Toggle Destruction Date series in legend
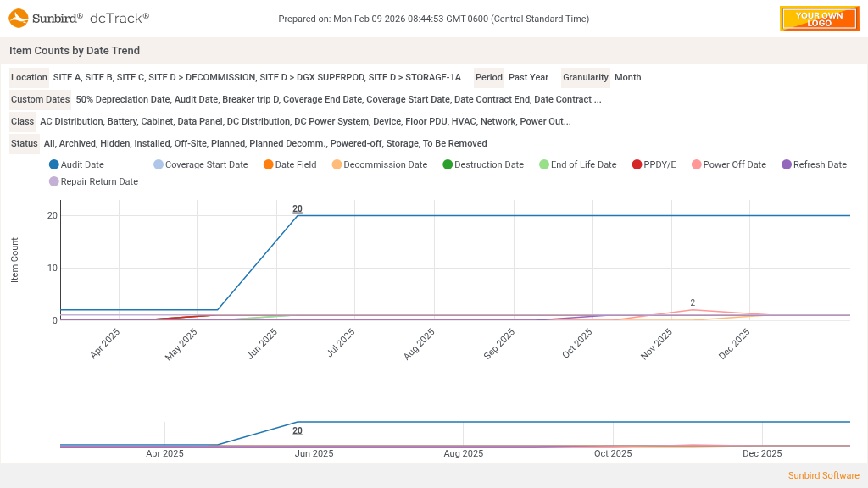The image size is (868, 488). point(482,164)
